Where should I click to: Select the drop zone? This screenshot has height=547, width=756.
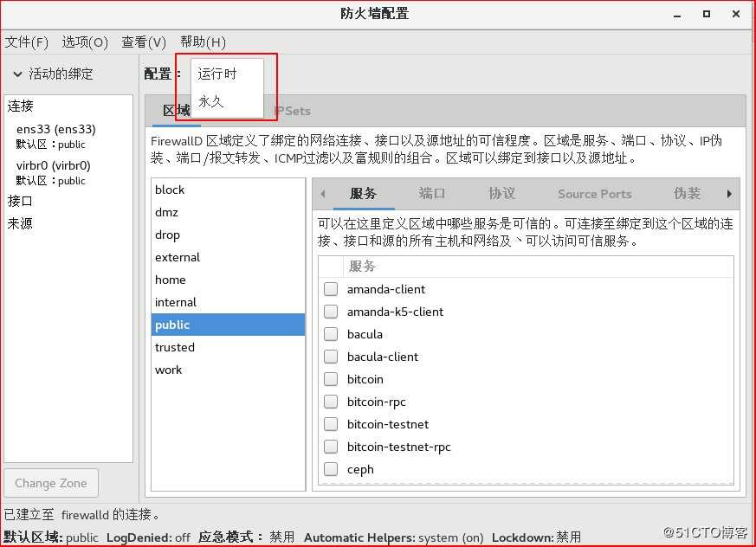[228, 235]
